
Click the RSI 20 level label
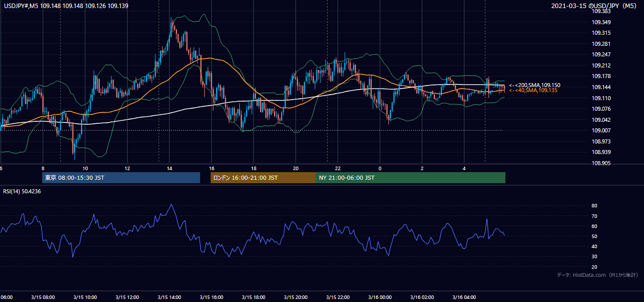click(x=594, y=267)
